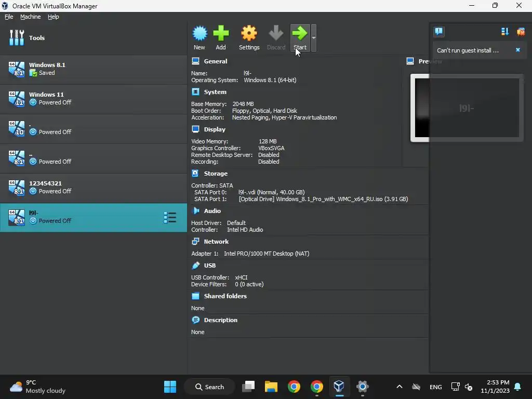Viewport: 532px width, 399px height.
Task: Click the l9l- machine OS icon
Action: coord(16,218)
